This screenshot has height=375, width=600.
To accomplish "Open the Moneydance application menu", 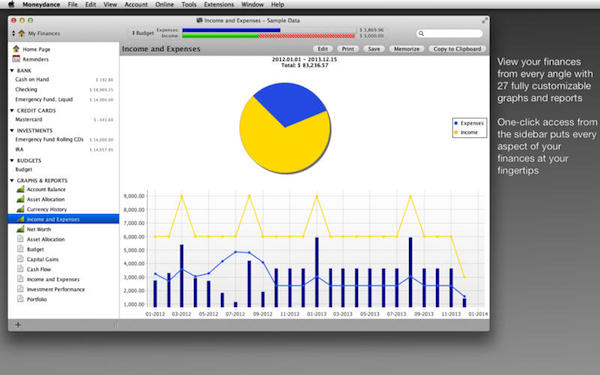I will [x=41, y=5].
